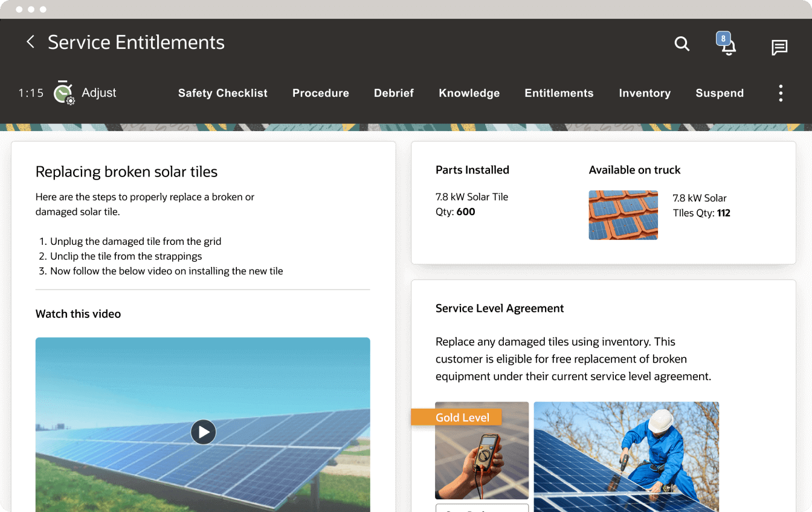Image resolution: width=812 pixels, height=512 pixels.
Task: Open the search icon
Action: point(682,44)
